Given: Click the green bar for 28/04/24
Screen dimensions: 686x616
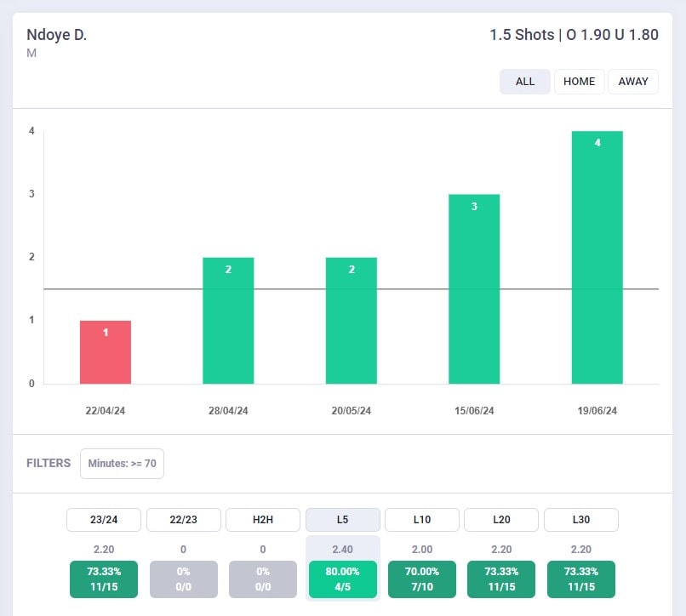Looking at the screenshot, I should tap(228, 321).
